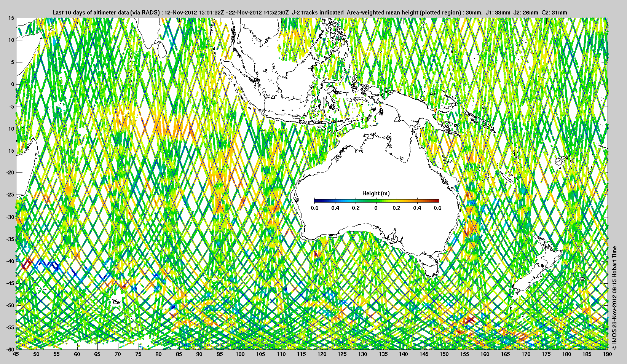This screenshot has width=627, height=364.
Task: Click longitude tick label "115" on x-axis
Action: tap(302, 354)
